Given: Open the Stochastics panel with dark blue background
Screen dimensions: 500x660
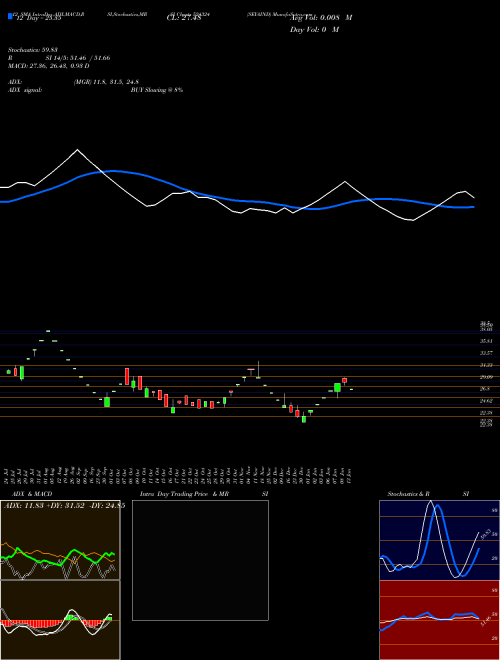Looking at the screenshot, I should pos(439,540).
